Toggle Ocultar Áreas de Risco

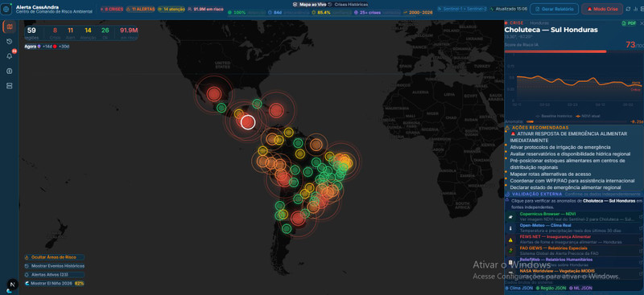[54, 257]
